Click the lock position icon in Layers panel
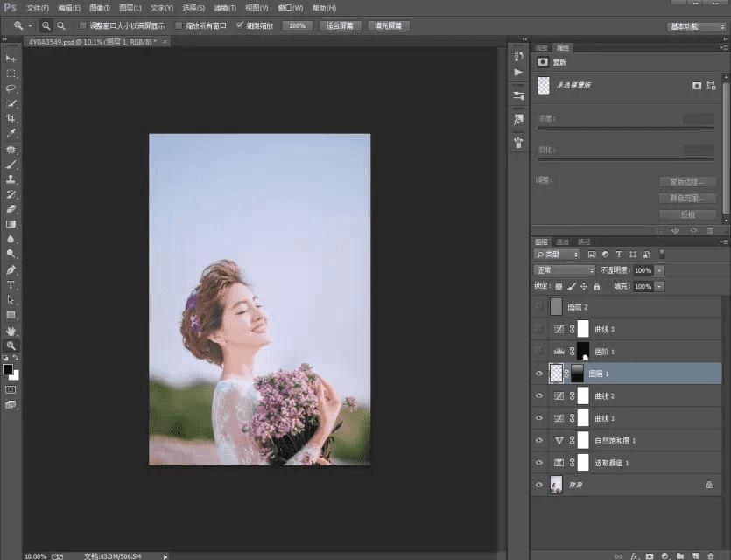Viewport: 731px width, 560px height. tap(584, 286)
